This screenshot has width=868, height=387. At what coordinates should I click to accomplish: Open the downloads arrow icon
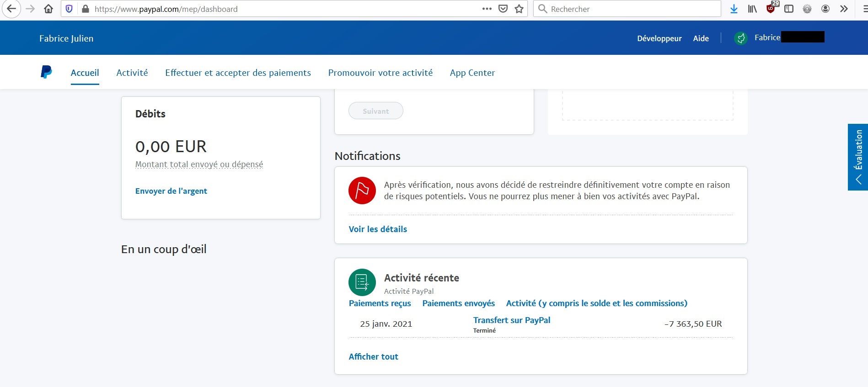734,9
